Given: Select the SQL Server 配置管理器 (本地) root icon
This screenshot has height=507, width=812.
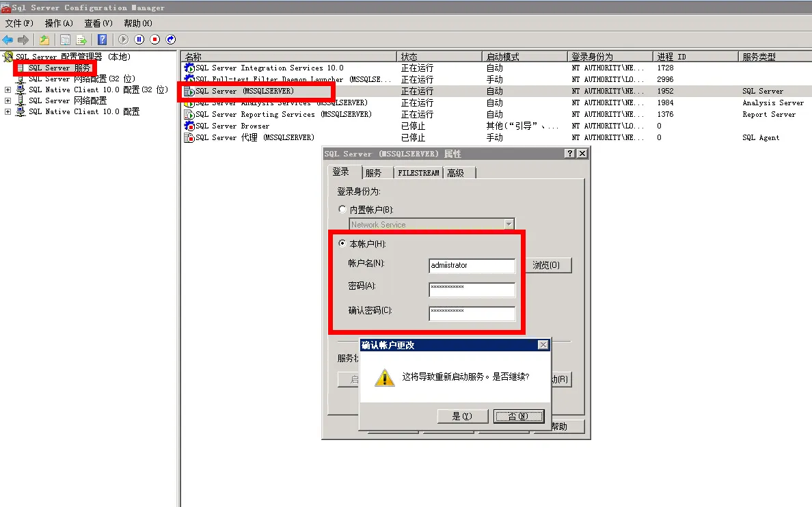Looking at the screenshot, I should (8, 57).
